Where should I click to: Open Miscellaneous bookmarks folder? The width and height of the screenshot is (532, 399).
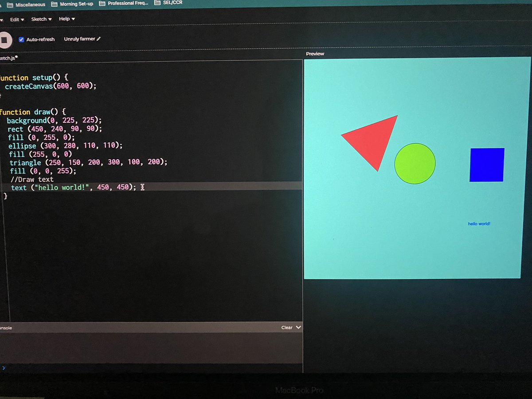pyautogui.click(x=26, y=4)
